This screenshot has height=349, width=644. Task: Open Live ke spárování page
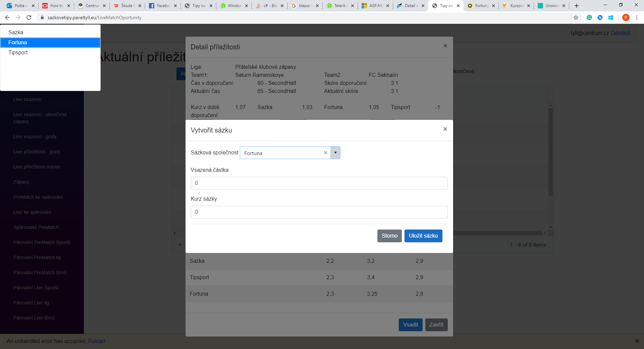(32, 212)
